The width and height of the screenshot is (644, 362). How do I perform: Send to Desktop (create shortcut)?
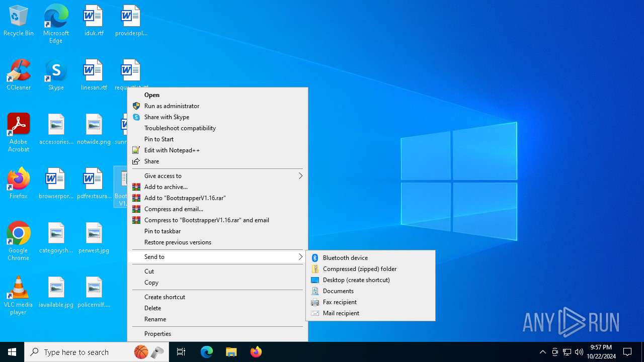(x=371, y=280)
